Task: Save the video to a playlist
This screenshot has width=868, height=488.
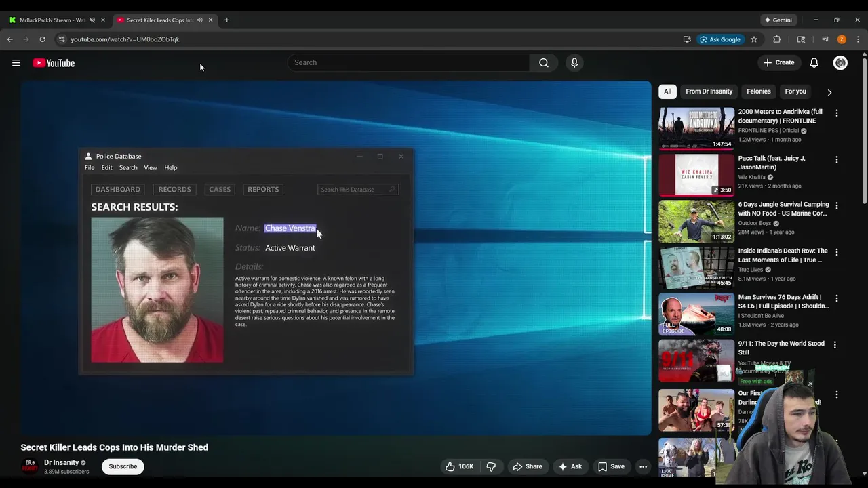Action: pyautogui.click(x=611, y=466)
